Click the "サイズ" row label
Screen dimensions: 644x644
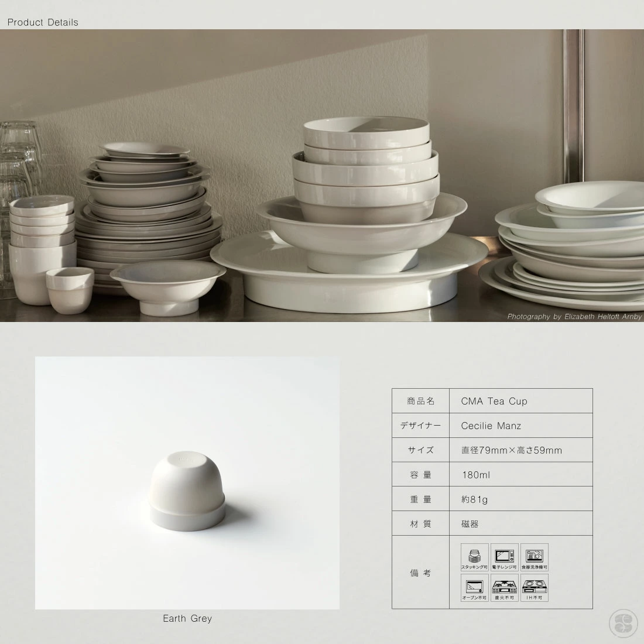(421, 450)
